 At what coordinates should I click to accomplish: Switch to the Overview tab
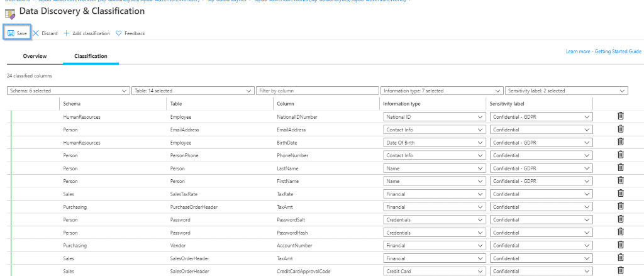point(35,56)
